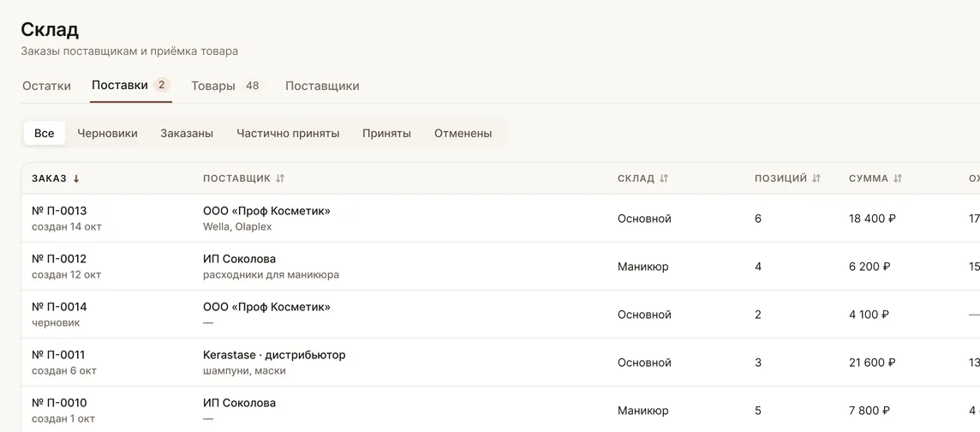Click the sort icon next to ПОСТАВЩИК
Screen dimensions: 980x432
tap(280, 179)
